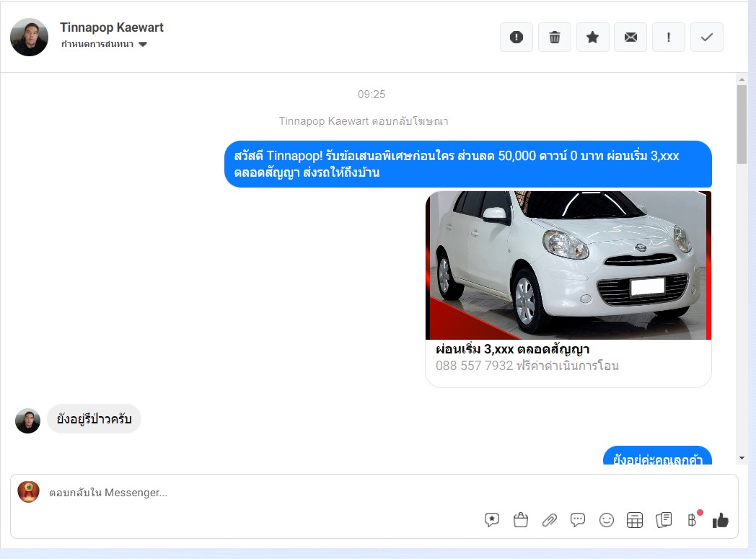Delete conversation using trash can icon
This screenshot has height=559, width=756.
[x=555, y=37]
